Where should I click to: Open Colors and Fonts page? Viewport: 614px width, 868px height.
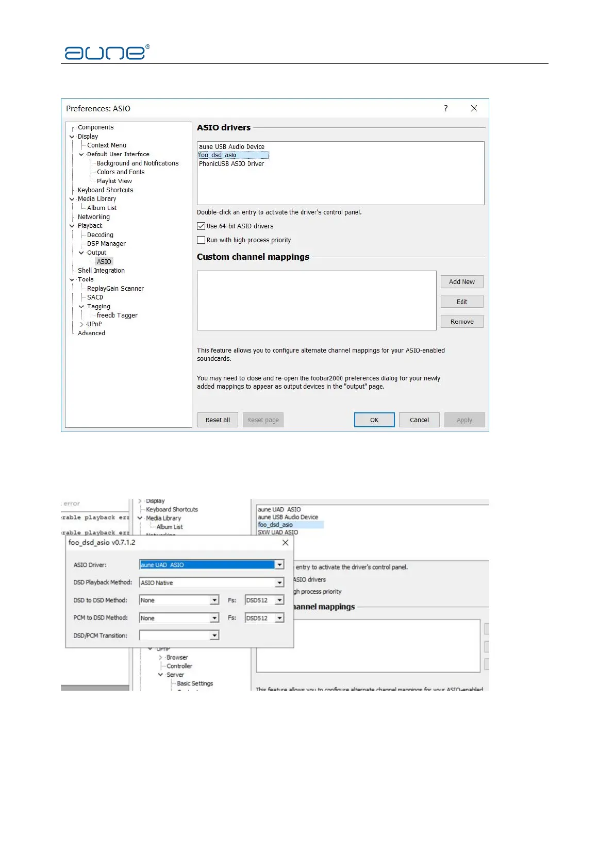(121, 172)
